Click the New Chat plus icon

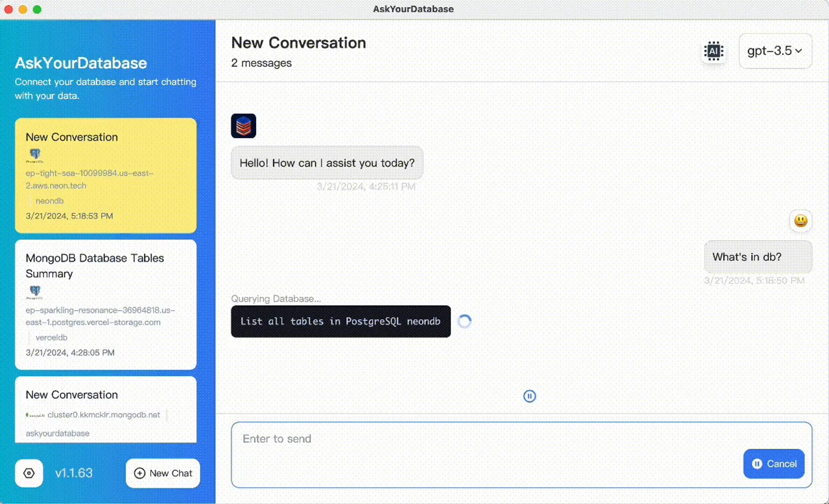139,473
